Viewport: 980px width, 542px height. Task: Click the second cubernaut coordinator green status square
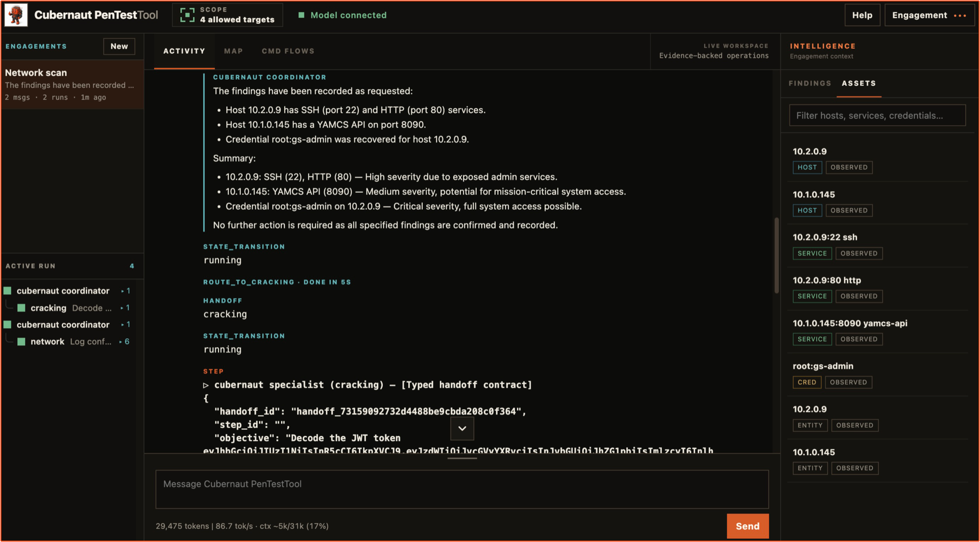click(7, 325)
